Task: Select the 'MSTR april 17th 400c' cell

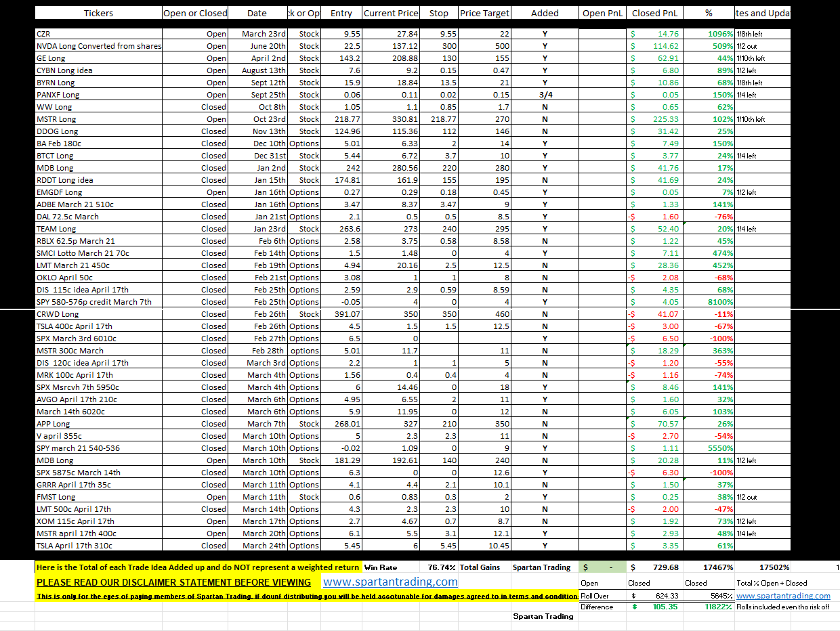Action: pos(99,534)
